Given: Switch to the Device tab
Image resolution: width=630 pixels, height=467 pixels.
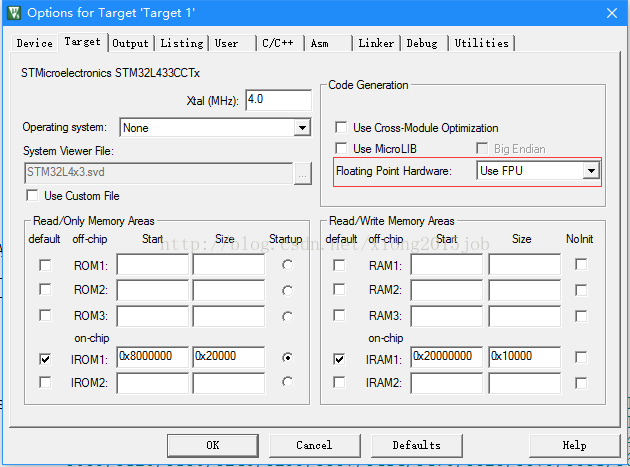Looking at the screenshot, I should (x=35, y=43).
